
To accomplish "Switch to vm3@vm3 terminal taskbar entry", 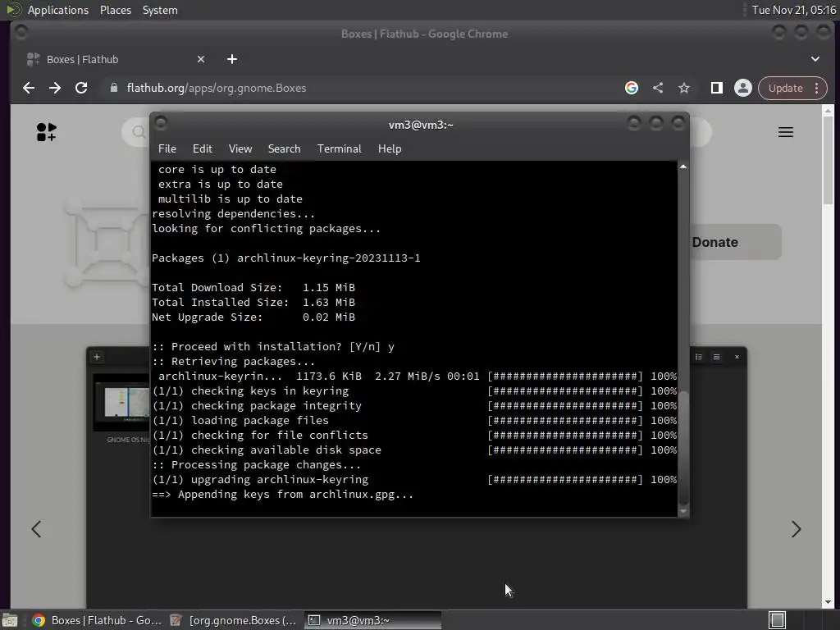I will [x=373, y=620].
